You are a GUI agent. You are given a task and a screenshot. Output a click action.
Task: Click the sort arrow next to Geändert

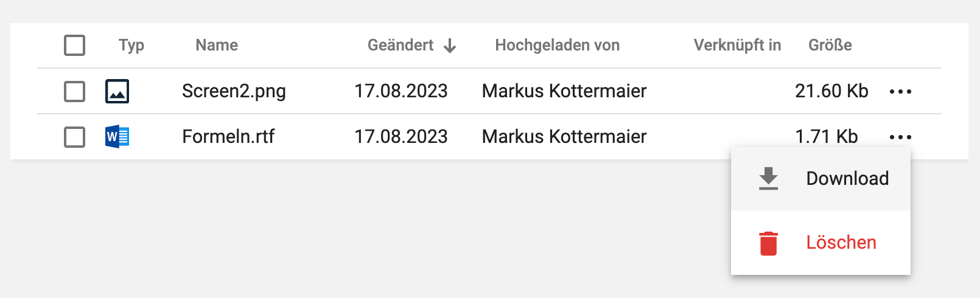(x=450, y=46)
